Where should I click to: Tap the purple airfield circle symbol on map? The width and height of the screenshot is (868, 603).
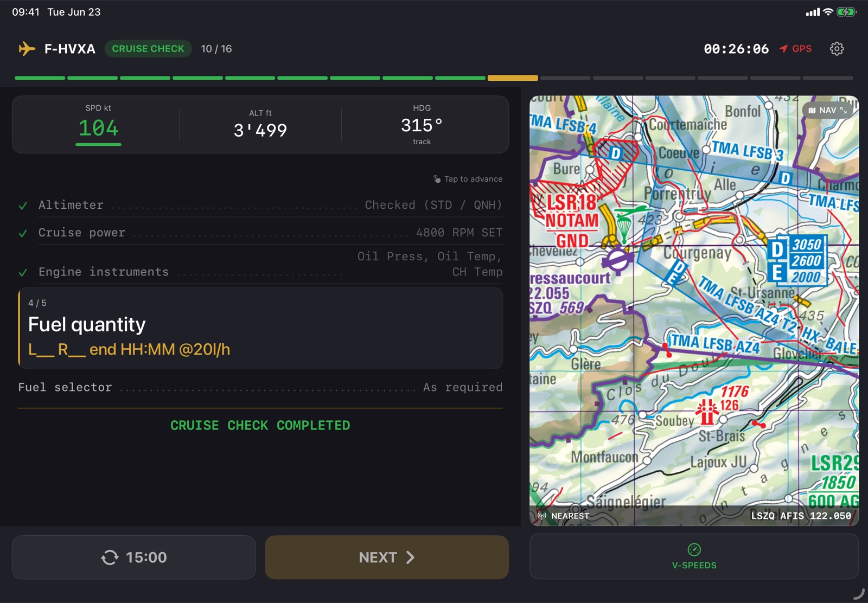(617, 260)
